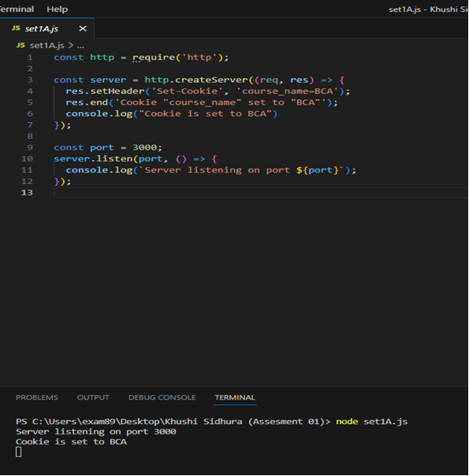Place cursor on empty line 13
The height and width of the screenshot is (476, 469).
point(260,192)
